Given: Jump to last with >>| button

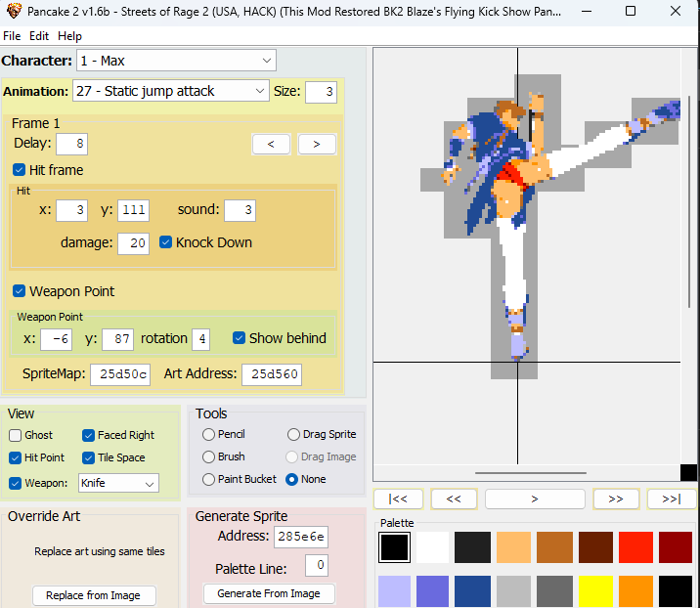Looking at the screenshot, I should [x=671, y=499].
